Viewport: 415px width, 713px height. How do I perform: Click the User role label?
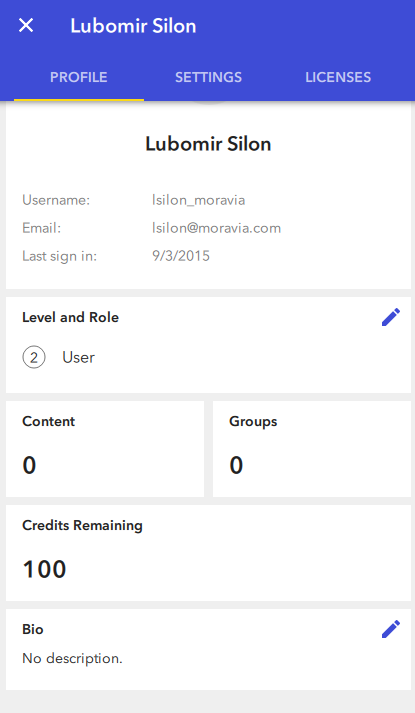click(79, 357)
